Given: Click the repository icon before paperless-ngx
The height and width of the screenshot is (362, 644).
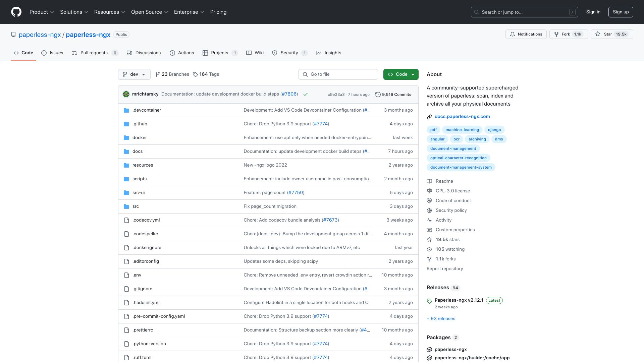Looking at the screenshot, I should 13,35.
